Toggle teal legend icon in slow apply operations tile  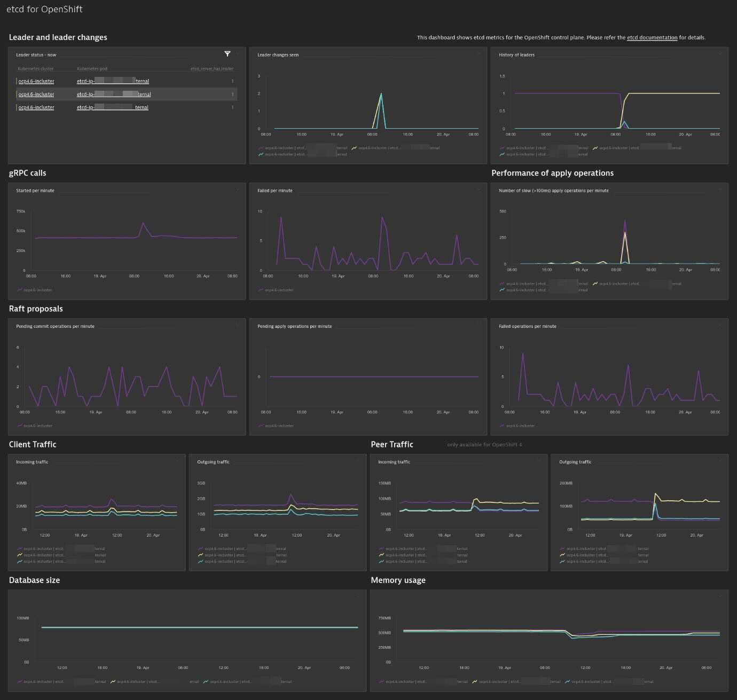[x=502, y=290]
